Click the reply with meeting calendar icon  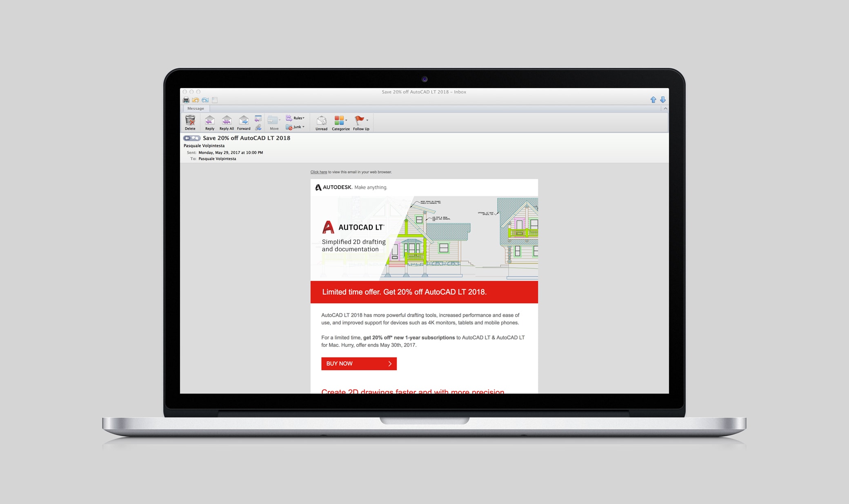click(x=258, y=118)
